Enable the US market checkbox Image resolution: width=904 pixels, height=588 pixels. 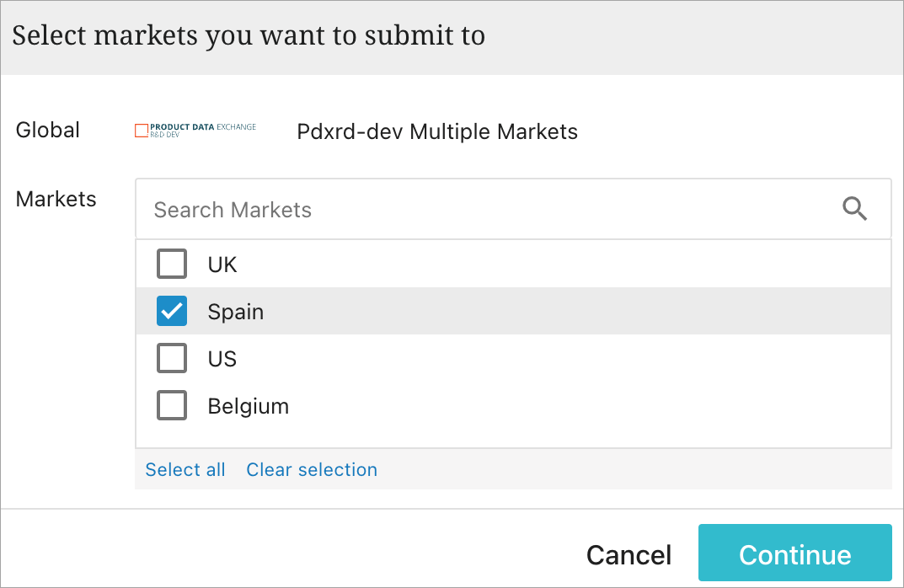coord(172,359)
